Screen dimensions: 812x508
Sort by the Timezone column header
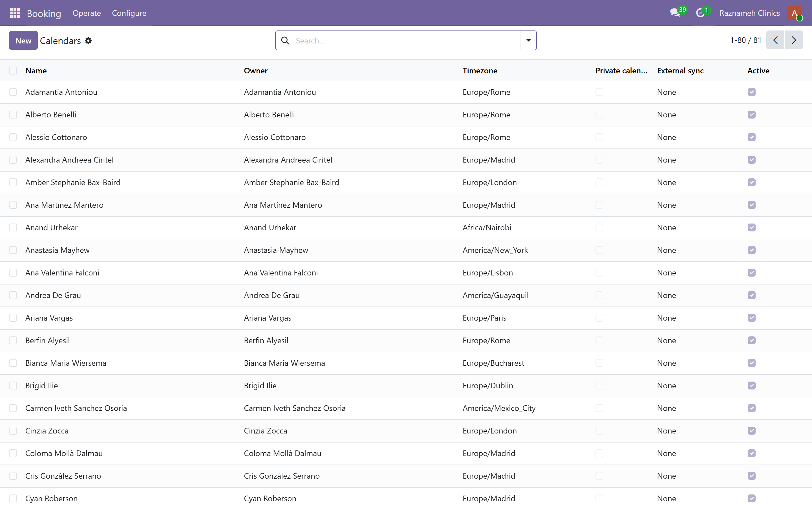pos(480,71)
